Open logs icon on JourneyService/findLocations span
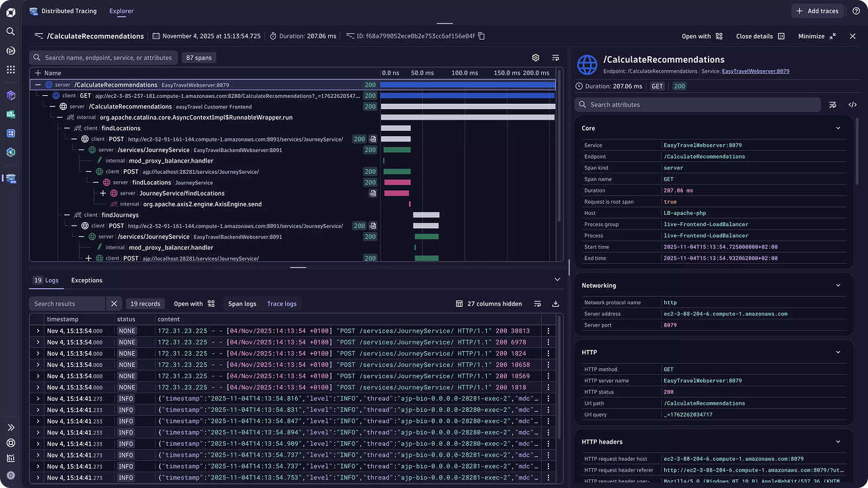 point(373,193)
